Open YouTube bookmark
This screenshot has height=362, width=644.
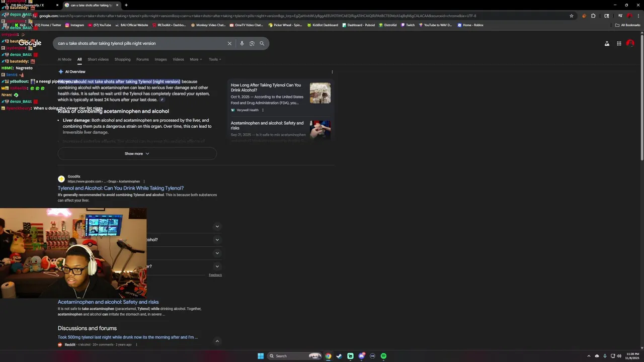click(x=100, y=25)
